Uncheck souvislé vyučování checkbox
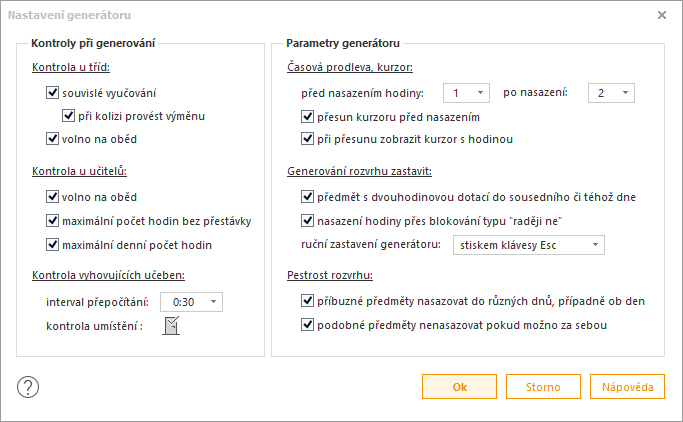Screen dimensions: 683x422 click(52, 93)
